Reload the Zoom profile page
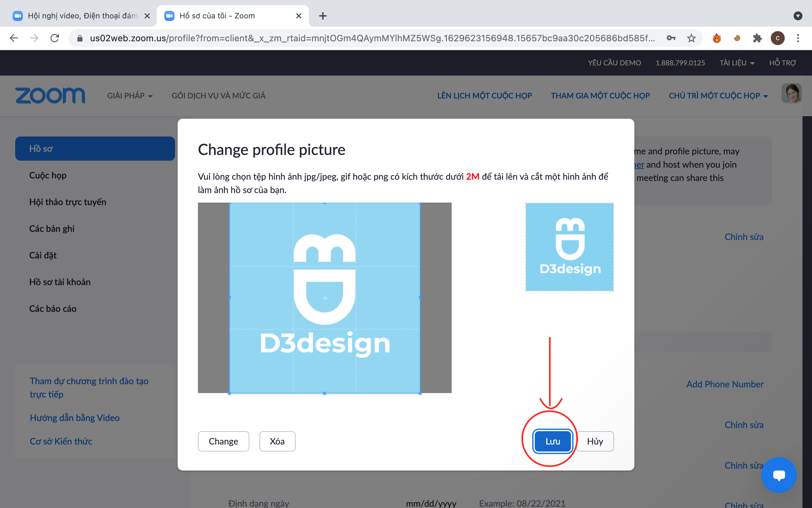The height and width of the screenshot is (508, 812). 55,38
